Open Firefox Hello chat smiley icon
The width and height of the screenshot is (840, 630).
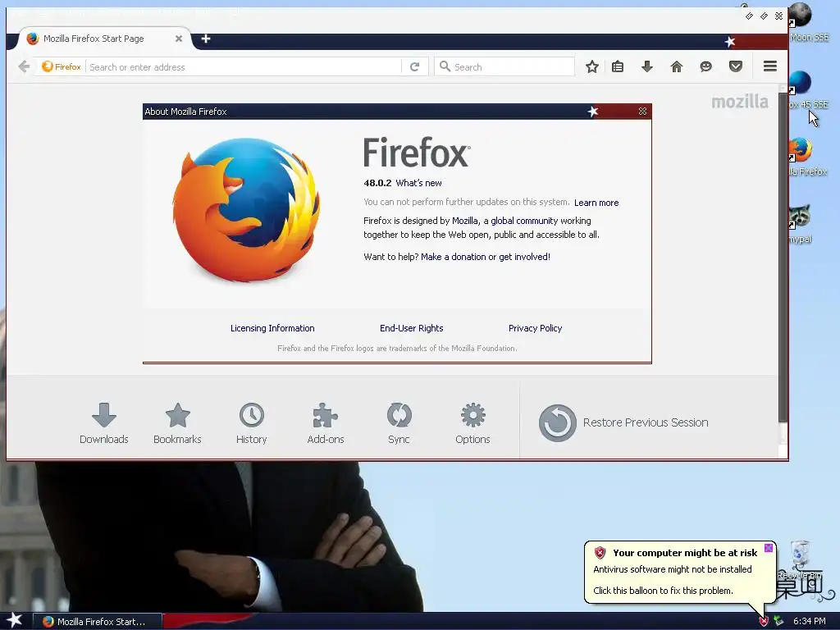click(x=706, y=66)
